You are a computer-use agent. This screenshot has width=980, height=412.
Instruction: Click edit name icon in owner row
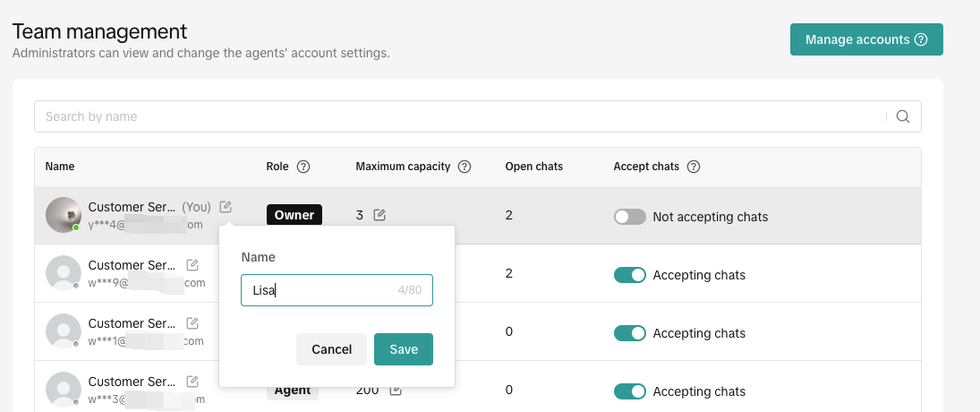click(226, 207)
